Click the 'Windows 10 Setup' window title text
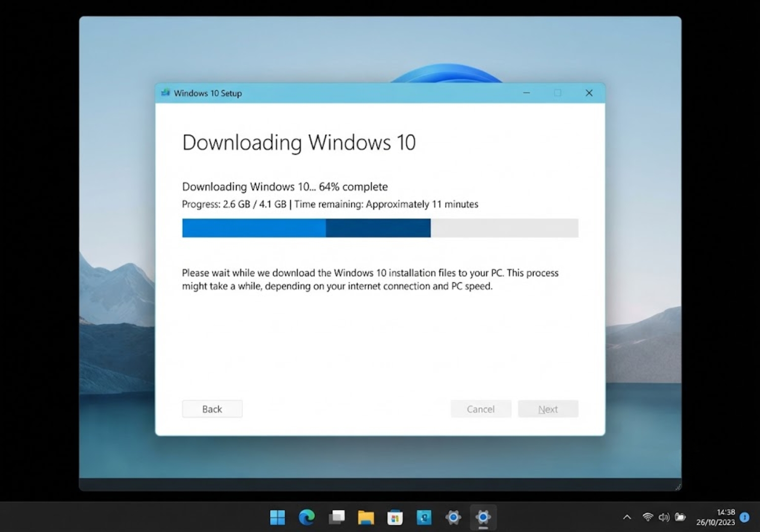The width and height of the screenshot is (760, 532). click(208, 93)
